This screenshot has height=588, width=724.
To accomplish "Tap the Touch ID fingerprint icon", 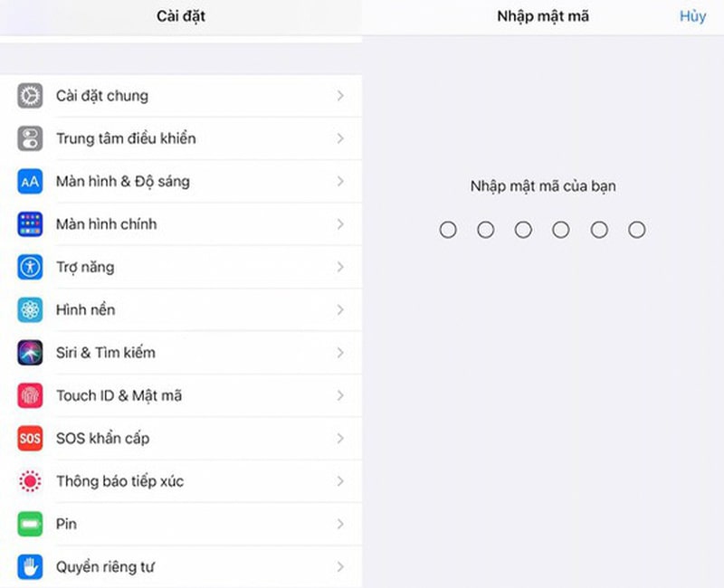I will tap(30, 395).
